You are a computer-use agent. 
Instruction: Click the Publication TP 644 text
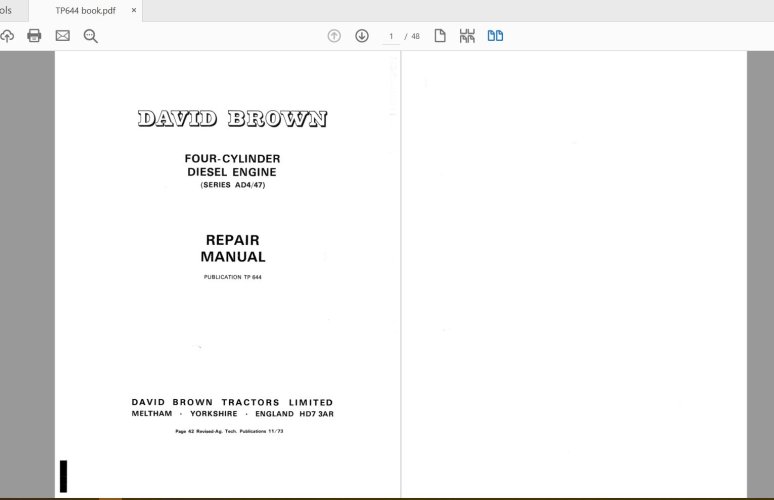232,276
